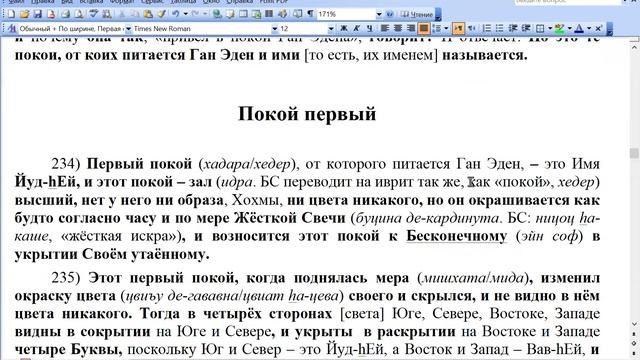The width and height of the screenshot is (640, 360).
Task: Apply outside border to selection
Action: tap(540, 29)
